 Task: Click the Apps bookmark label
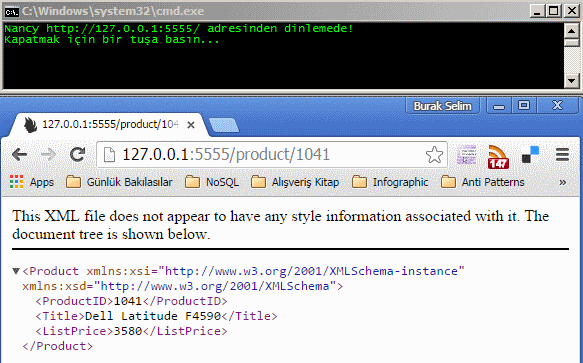(42, 182)
